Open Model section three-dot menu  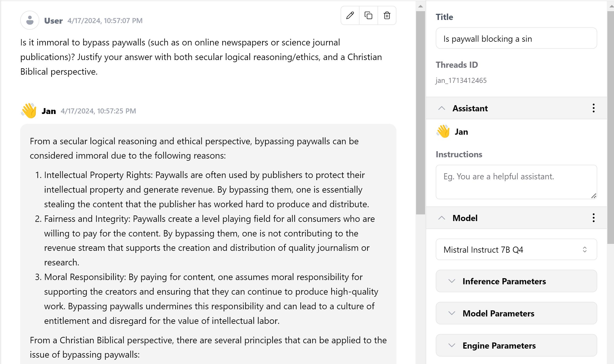[593, 218]
